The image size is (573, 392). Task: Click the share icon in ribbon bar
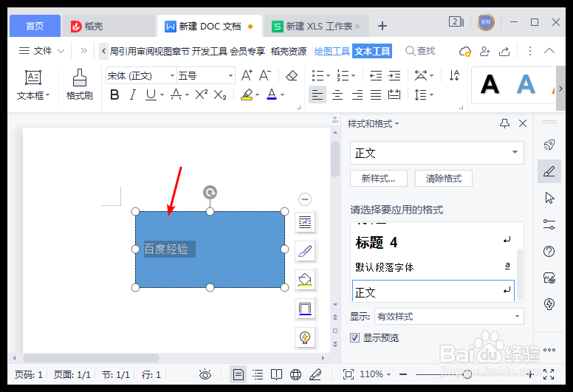504,51
